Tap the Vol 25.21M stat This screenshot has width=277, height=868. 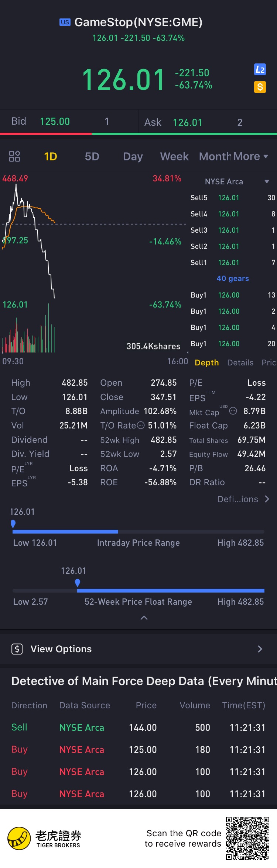click(49, 426)
